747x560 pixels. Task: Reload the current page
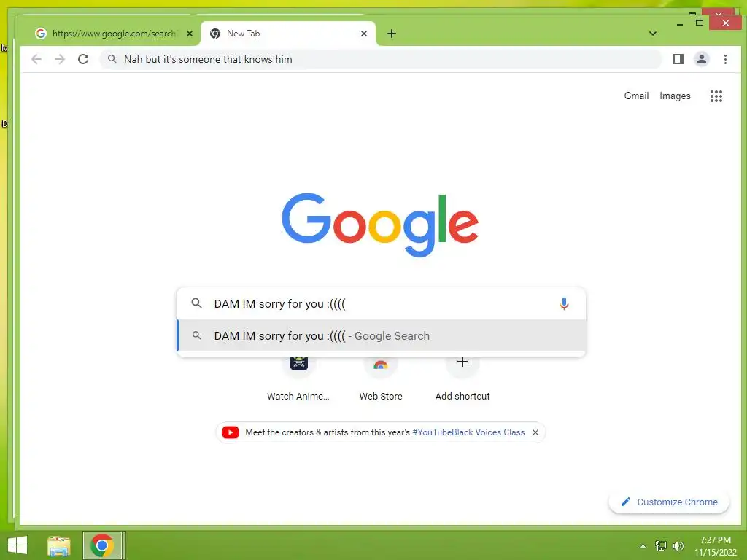point(83,59)
